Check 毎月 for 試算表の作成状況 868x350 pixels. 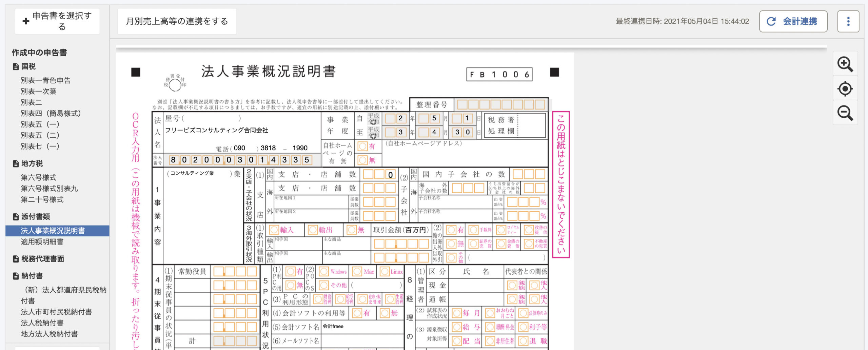(457, 313)
